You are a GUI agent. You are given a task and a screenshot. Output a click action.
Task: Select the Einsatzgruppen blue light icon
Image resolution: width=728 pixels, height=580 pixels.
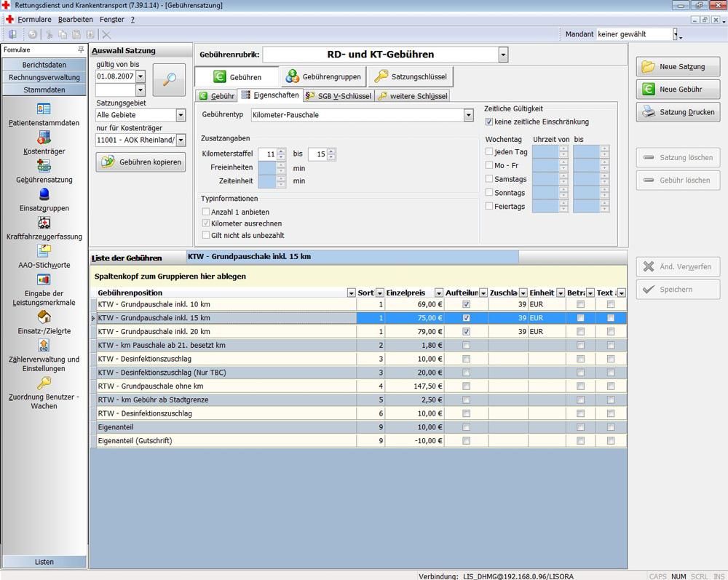44,194
